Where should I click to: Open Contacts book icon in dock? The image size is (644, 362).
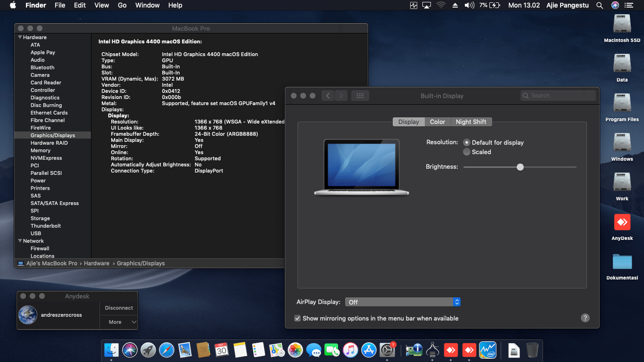coord(203,350)
